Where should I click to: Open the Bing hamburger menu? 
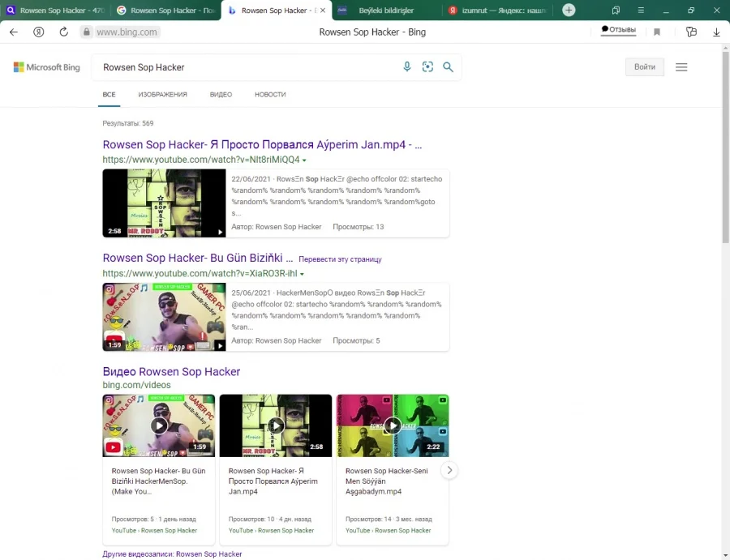tap(681, 67)
